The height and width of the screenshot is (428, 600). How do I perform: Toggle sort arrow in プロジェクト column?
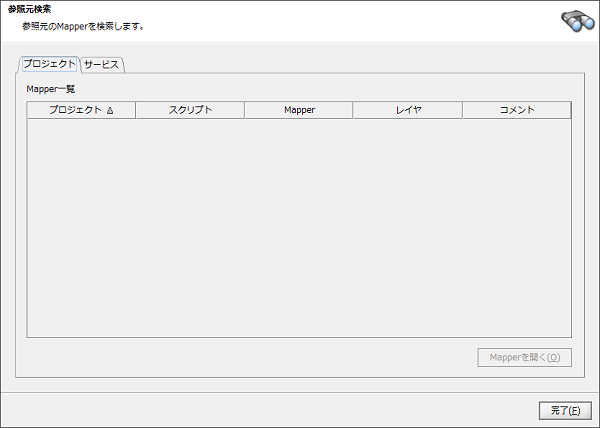(110, 111)
